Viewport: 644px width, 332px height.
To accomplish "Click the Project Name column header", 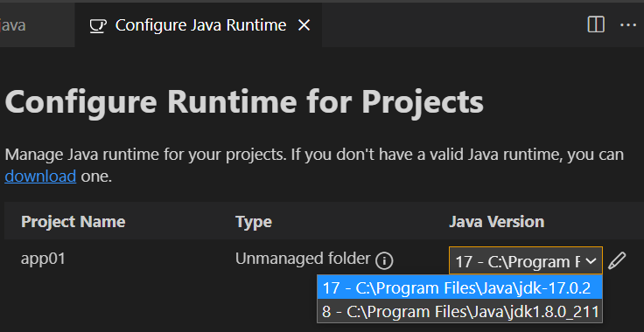I will tap(73, 222).
